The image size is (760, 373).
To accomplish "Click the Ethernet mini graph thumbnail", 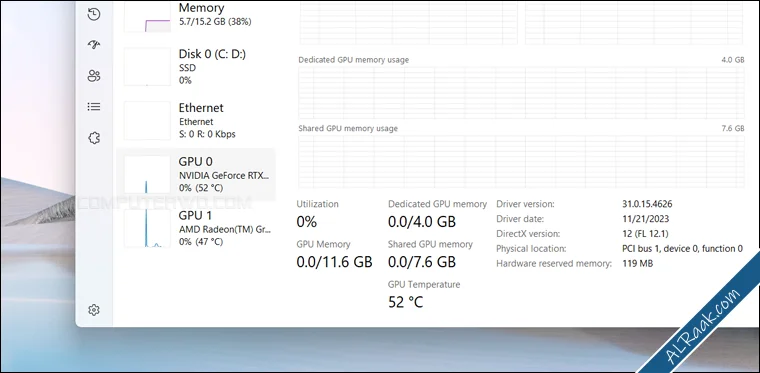I will [x=147, y=121].
